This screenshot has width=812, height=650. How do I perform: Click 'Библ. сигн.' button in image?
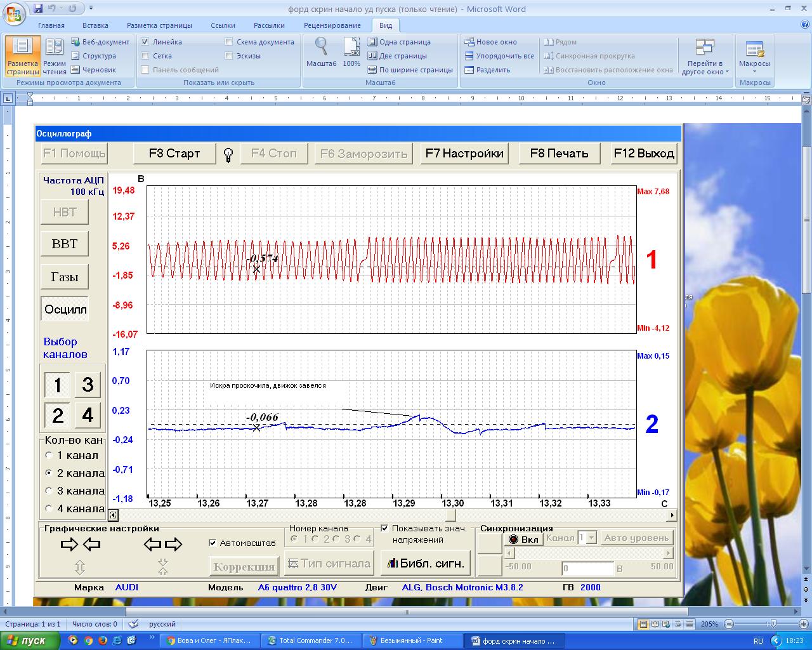tap(426, 563)
